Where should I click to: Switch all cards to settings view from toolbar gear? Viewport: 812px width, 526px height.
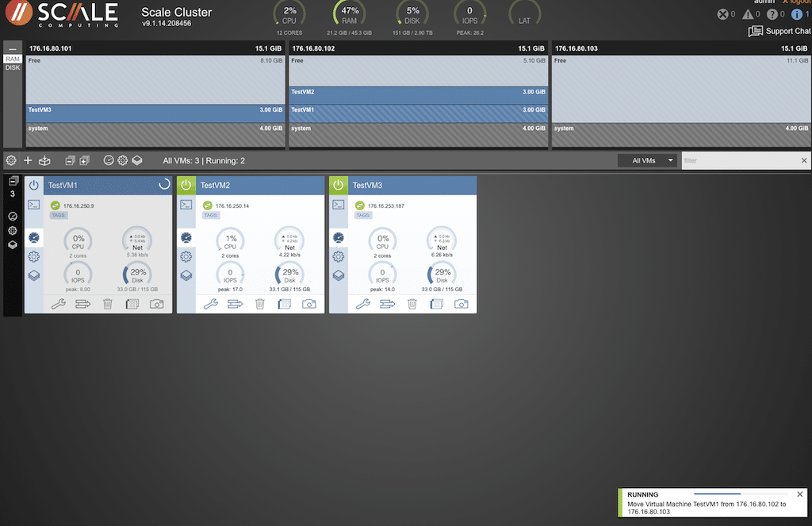click(123, 160)
